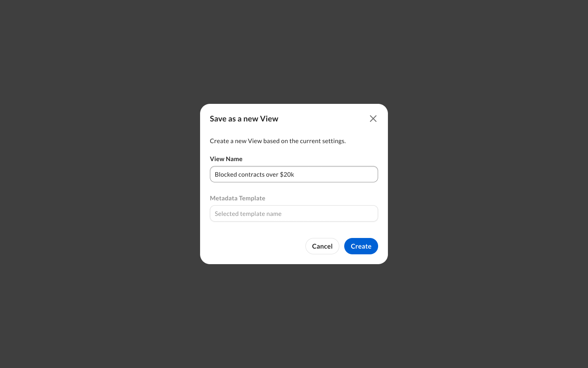Focus the View Name text field
Image resolution: width=588 pixels, height=368 pixels.
click(x=294, y=174)
